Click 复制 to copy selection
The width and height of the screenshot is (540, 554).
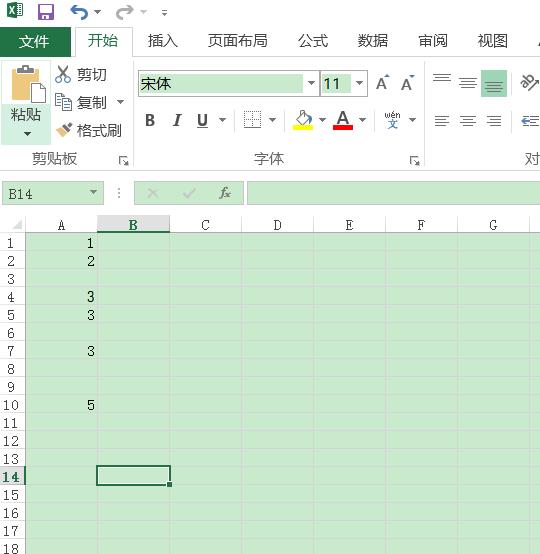point(82,102)
